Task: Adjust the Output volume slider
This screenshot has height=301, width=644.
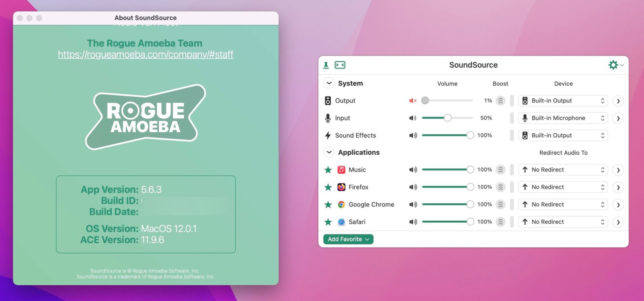Action: click(447, 101)
